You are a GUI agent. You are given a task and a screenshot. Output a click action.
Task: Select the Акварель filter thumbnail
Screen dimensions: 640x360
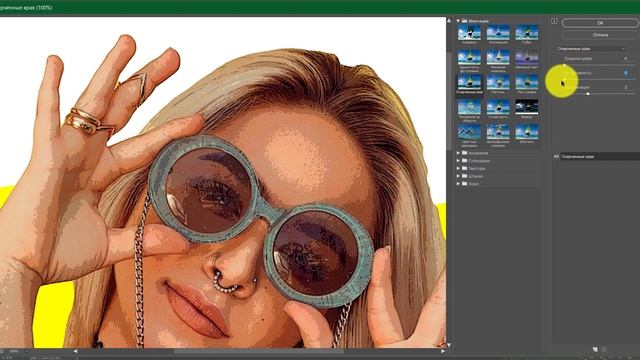(469, 32)
